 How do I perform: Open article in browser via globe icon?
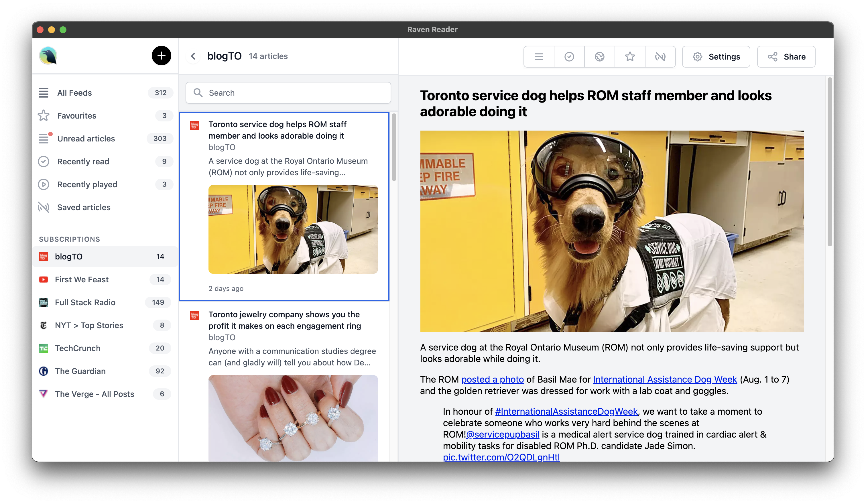coord(599,57)
